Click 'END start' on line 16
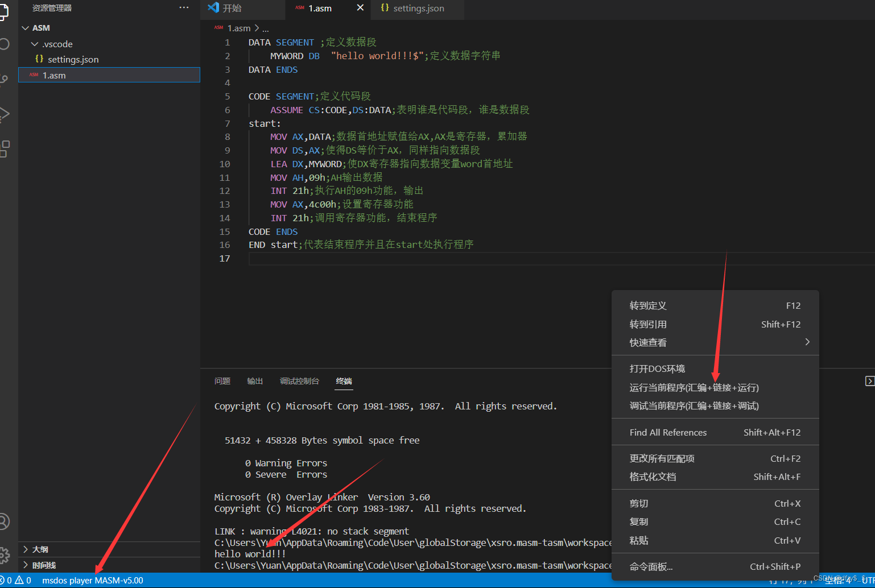 [273, 245]
